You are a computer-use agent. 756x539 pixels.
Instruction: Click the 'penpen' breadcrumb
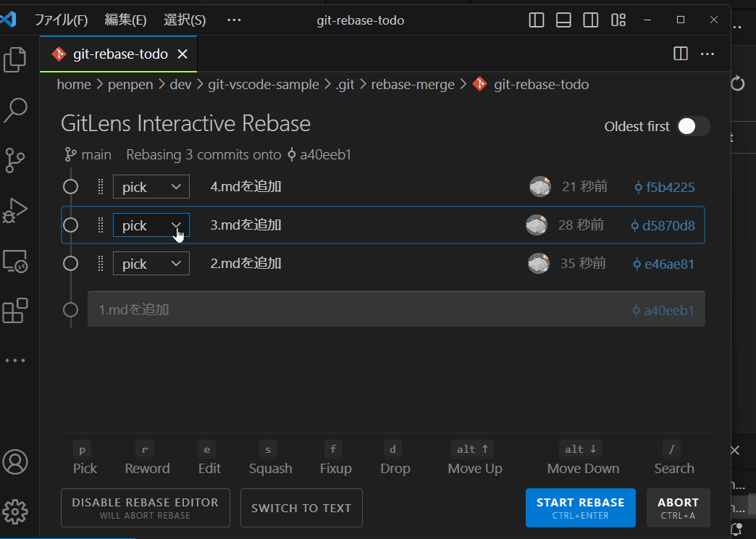[130, 85]
